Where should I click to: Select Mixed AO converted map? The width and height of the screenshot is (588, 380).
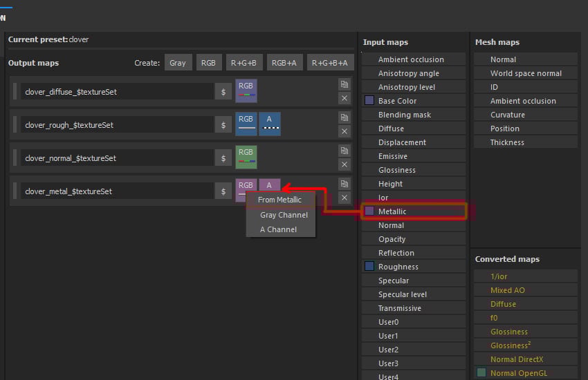click(525, 290)
